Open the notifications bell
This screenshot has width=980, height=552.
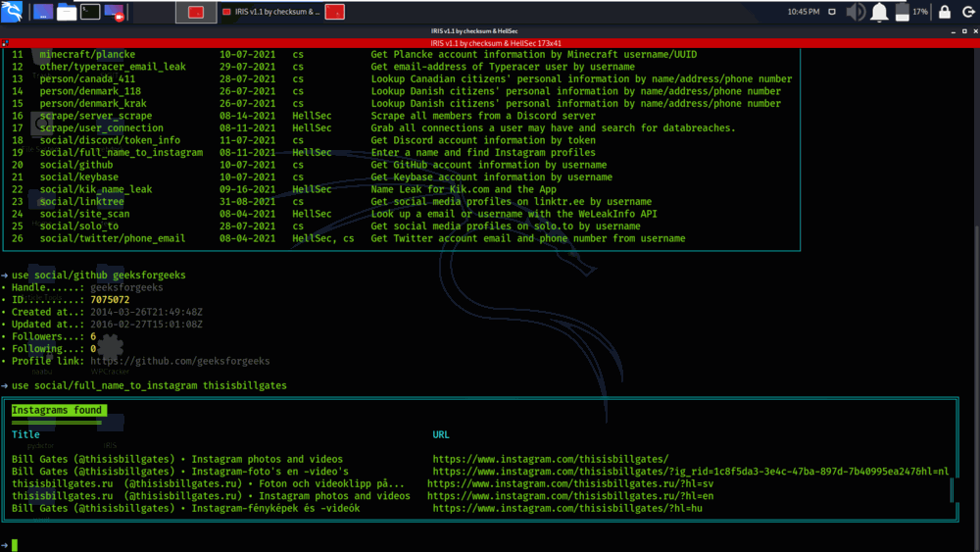pyautogui.click(x=879, y=12)
